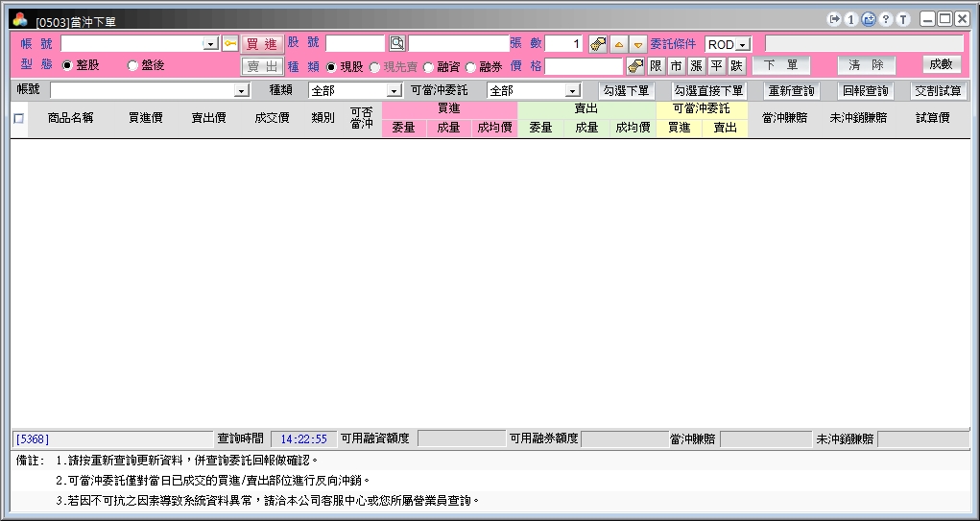Click the green 賣出 group header
This screenshot has height=521, width=980.
586,109
